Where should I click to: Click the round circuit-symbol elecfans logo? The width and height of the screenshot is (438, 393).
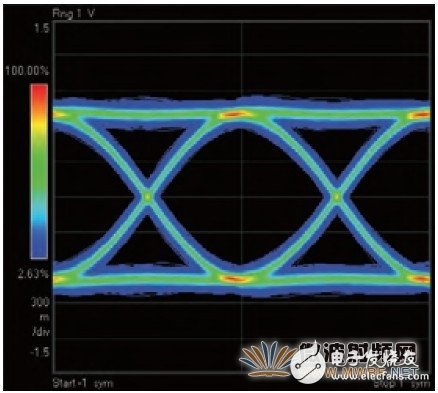click(308, 366)
